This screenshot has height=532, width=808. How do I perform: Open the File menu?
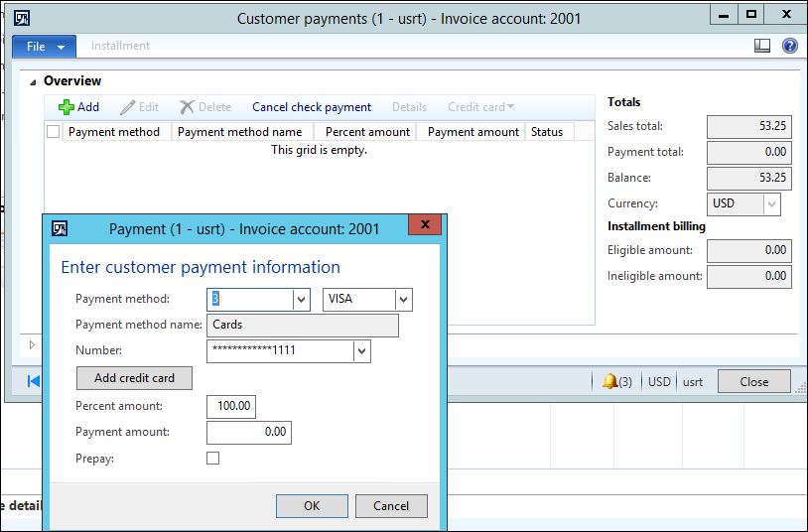(x=45, y=47)
